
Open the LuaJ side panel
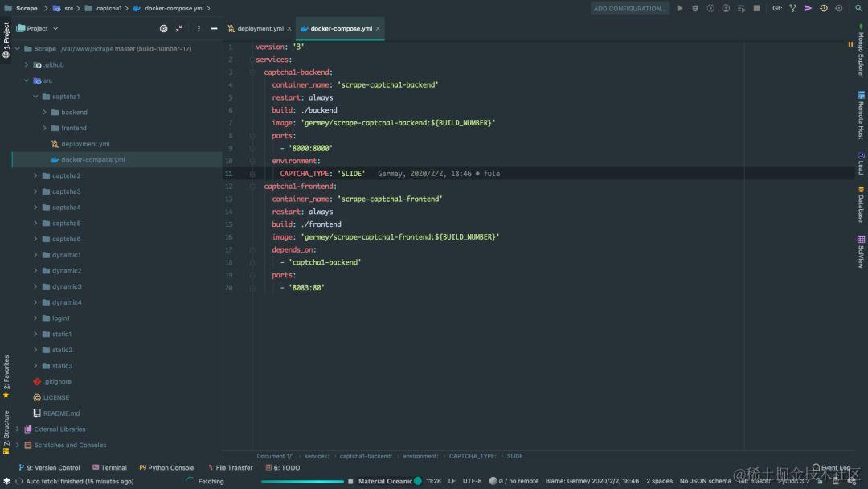coord(861,163)
